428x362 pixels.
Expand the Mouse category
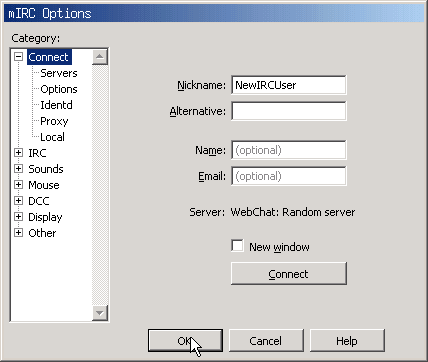pyautogui.click(x=19, y=185)
